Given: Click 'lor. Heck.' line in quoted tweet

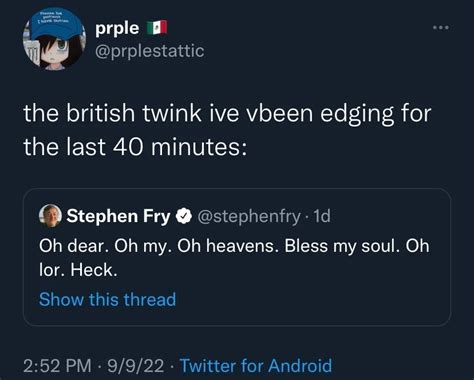Looking at the screenshot, I should tap(78, 270).
